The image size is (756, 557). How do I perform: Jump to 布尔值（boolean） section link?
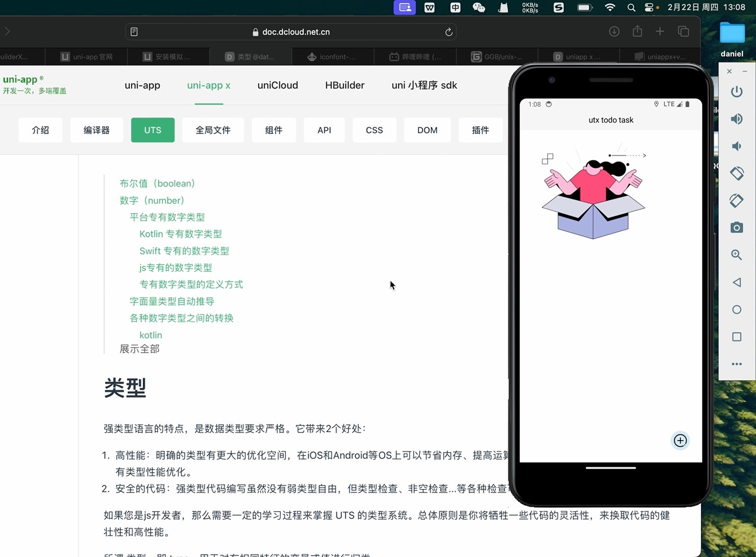(x=157, y=184)
